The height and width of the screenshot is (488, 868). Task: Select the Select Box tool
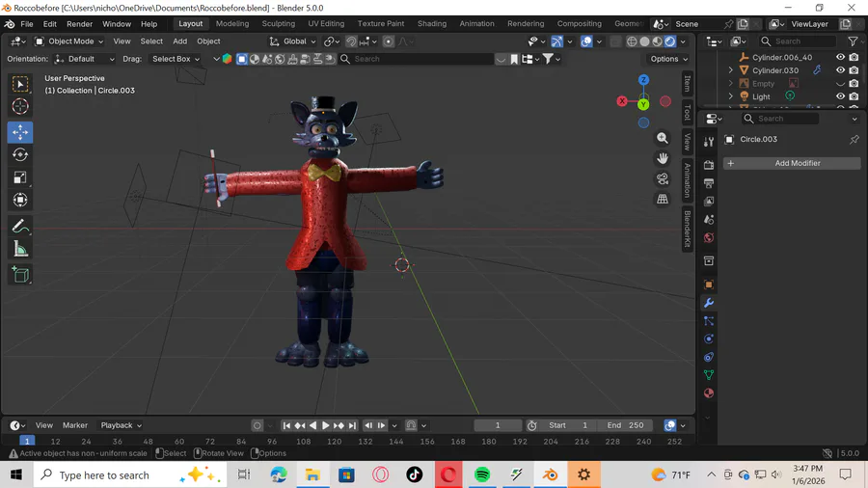point(20,84)
